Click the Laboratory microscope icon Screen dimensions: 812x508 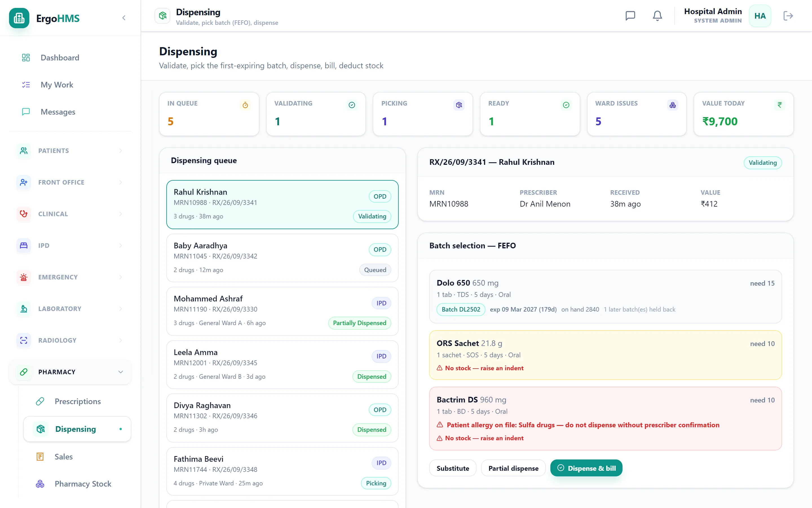click(x=23, y=308)
